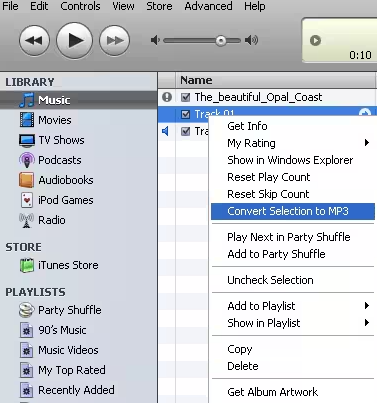Choose Copy from the context menu
This screenshot has width=377, height=403.
293,349
